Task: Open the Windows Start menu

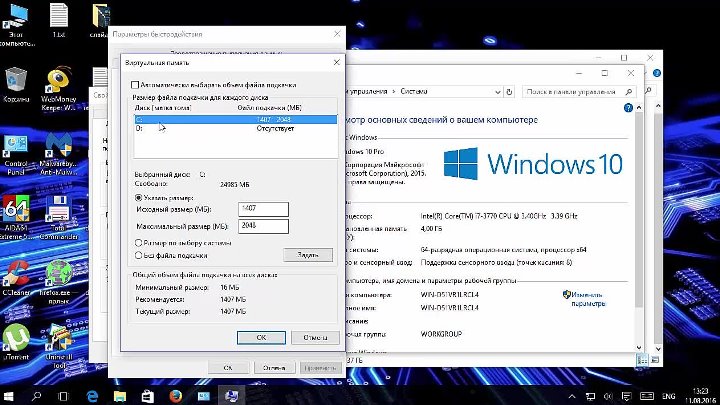Action: click(9, 396)
